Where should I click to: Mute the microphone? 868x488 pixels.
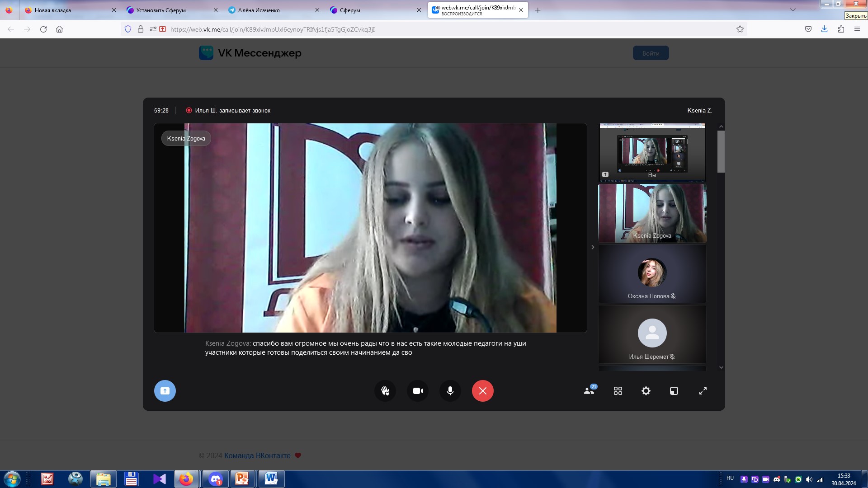(x=450, y=391)
